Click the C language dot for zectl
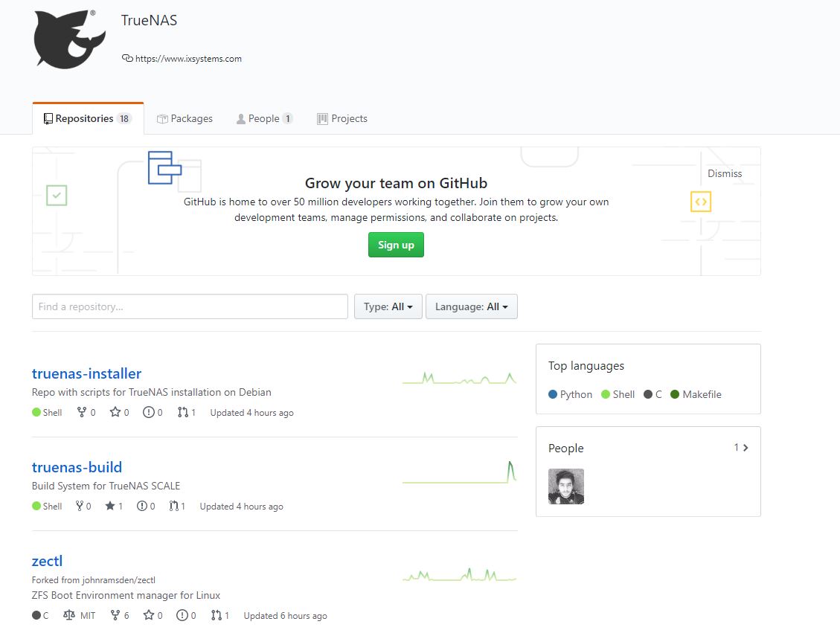840x633 pixels. point(36,615)
